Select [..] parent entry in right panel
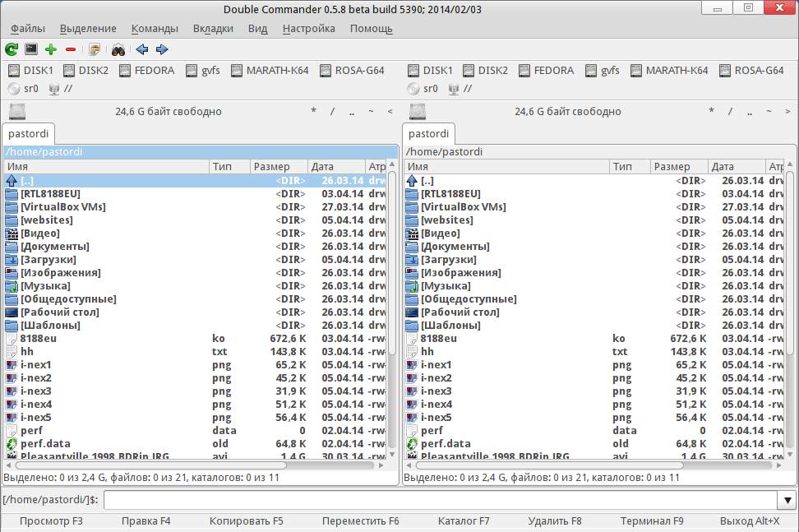 (x=594, y=180)
